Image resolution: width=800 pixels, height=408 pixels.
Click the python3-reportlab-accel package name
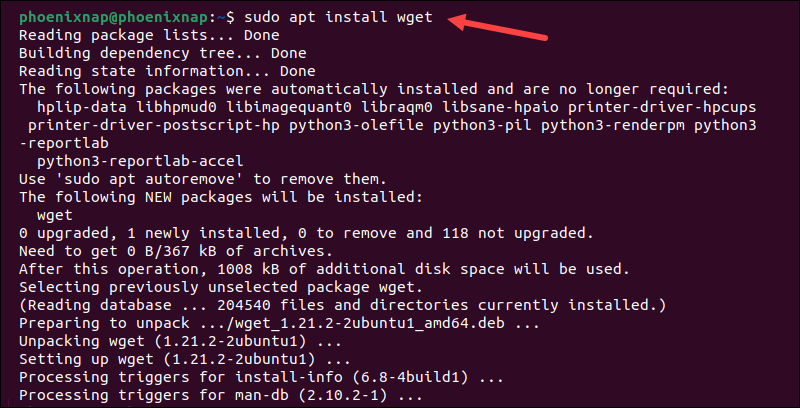coord(140,161)
